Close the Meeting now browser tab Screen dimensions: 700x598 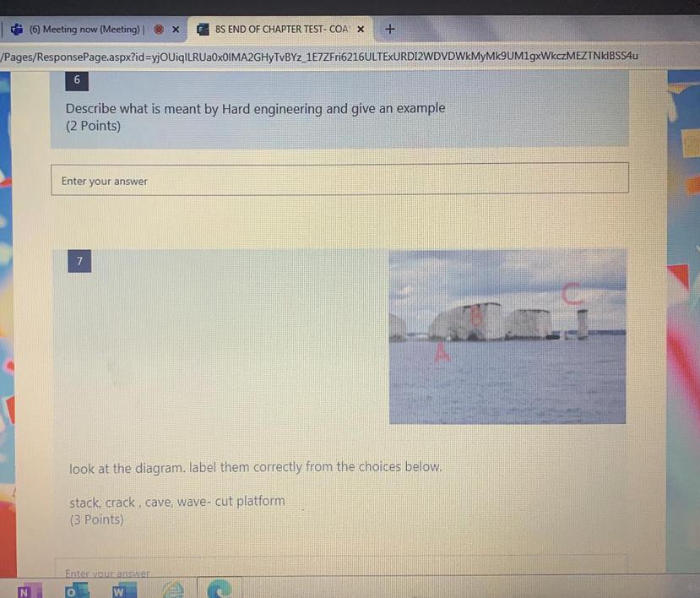(x=176, y=30)
